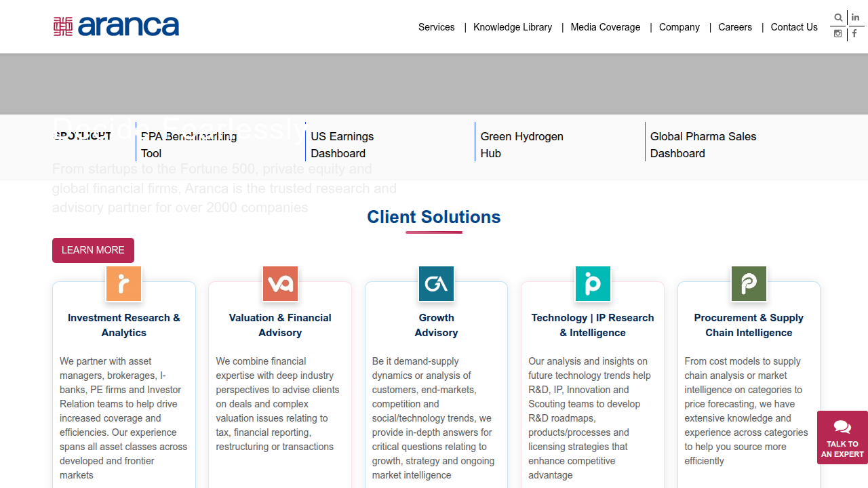Click 'Our analysis and insights' description
This screenshot has width=868, height=488.
coord(590,418)
